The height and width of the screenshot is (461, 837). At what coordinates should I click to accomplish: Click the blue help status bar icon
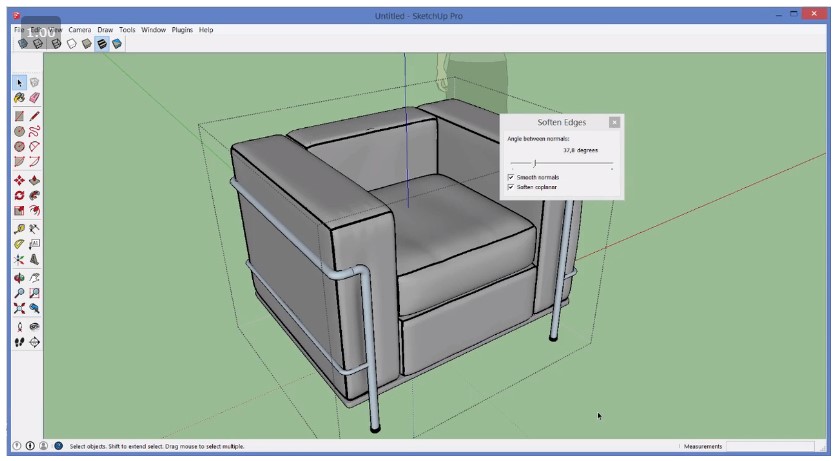pyautogui.click(x=59, y=446)
